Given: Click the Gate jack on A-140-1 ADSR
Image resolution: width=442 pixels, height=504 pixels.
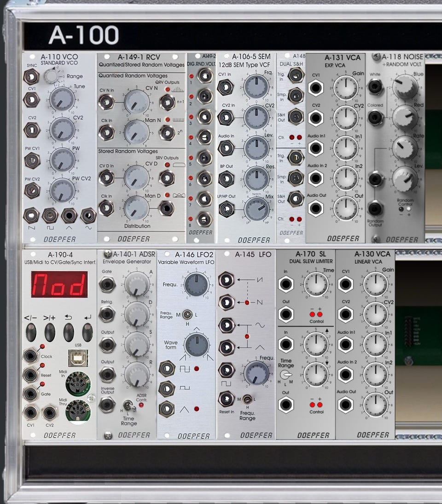Looking at the screenshot, I should pyautogui.click(x=107, y=284).
